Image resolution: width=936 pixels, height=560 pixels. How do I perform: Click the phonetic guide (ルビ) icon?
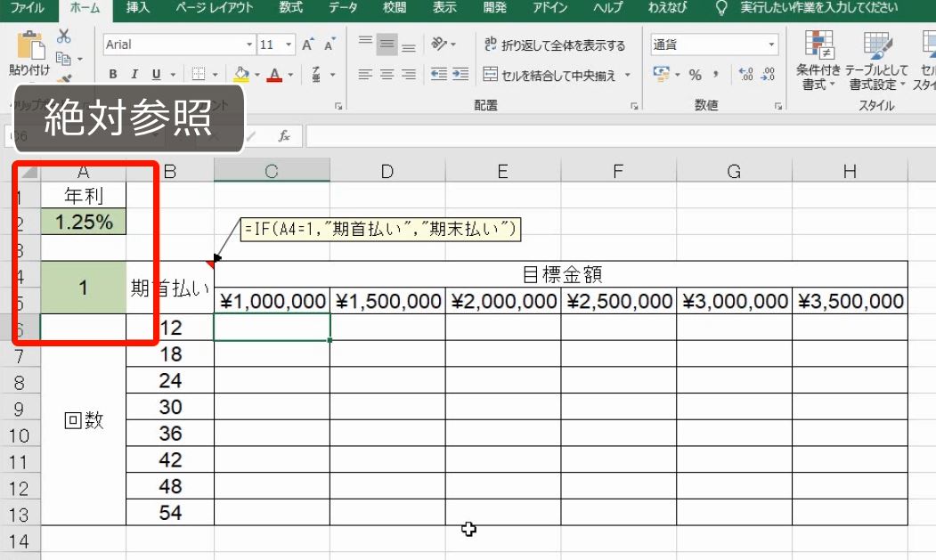[x=316, y=75]
